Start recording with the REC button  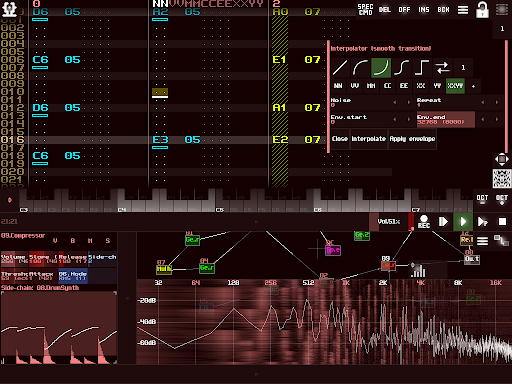tap(424, 222)
